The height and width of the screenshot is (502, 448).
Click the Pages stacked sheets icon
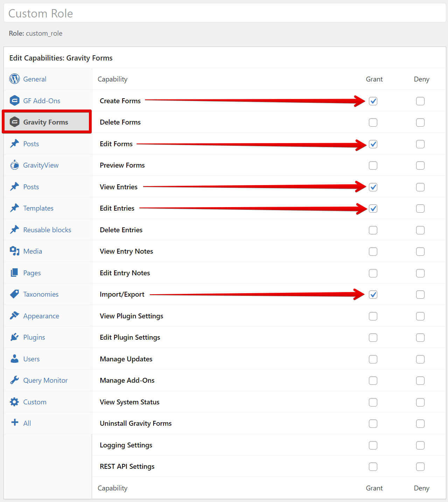(14, 273)
